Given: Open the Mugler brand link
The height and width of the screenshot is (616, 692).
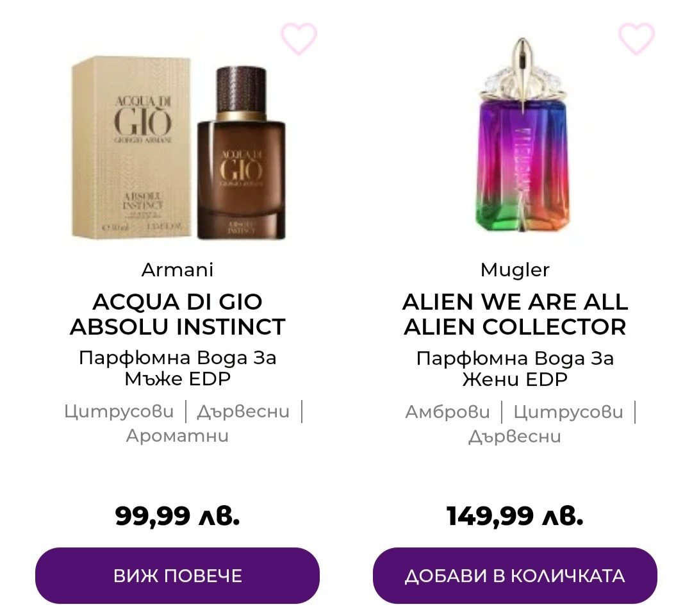Looking at the screenshot, I should (x=515, y=270).
